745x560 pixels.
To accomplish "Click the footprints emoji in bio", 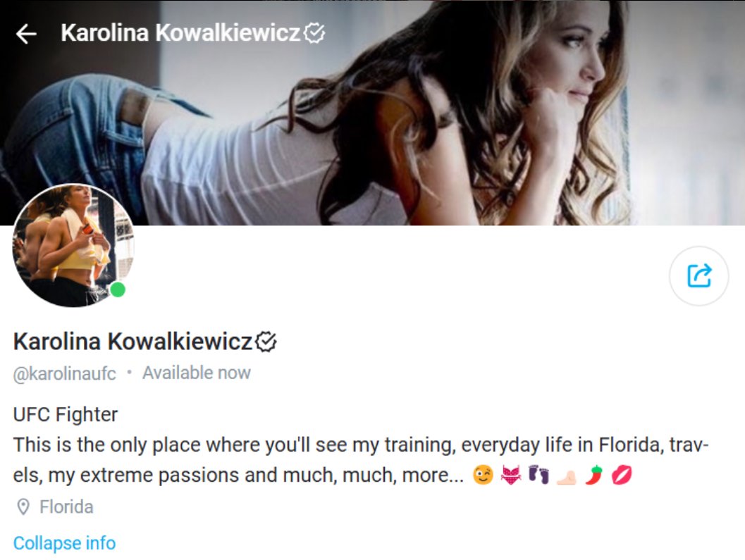I will (x=538, y=475).
